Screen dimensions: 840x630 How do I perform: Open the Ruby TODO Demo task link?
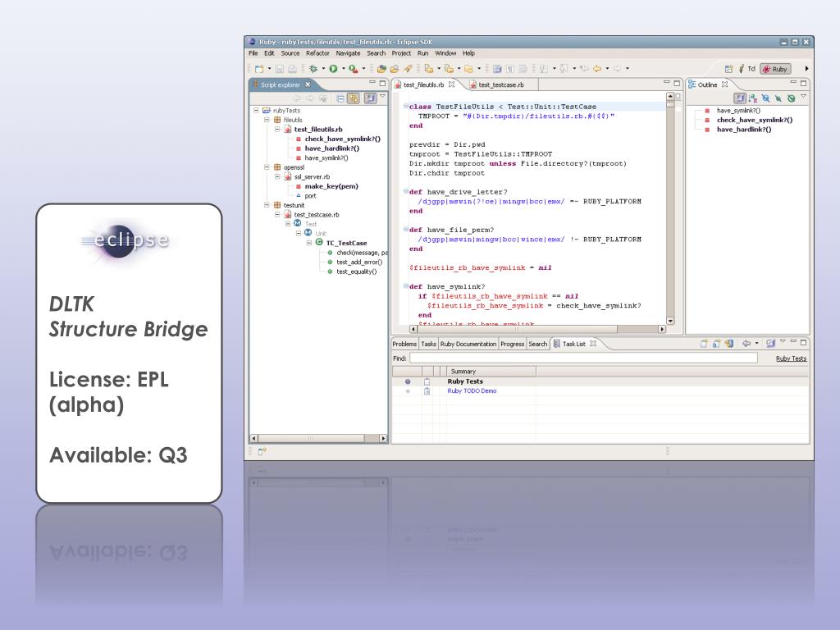coord(472,391)
